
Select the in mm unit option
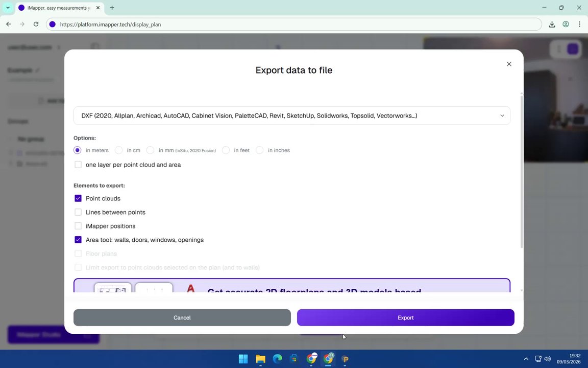point(150,150)
